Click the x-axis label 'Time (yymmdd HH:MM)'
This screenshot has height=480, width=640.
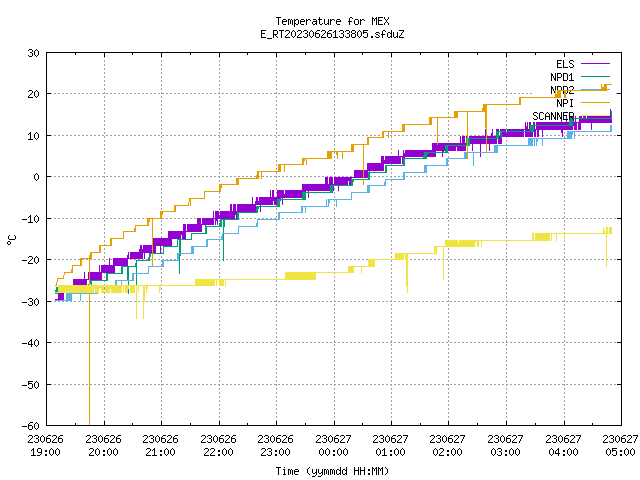pyautogui.click(x=332, y=471)
